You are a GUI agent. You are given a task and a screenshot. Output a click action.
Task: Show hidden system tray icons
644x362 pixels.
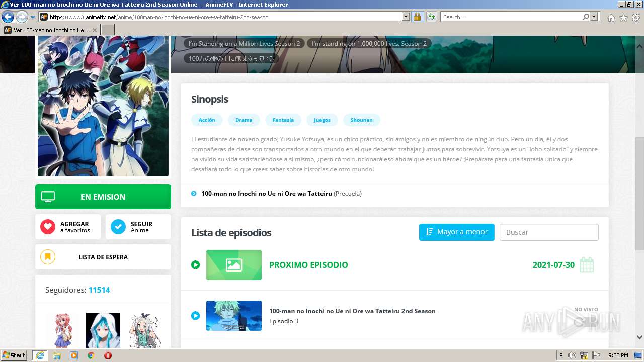pyautogui.click(x=561, y=355)
